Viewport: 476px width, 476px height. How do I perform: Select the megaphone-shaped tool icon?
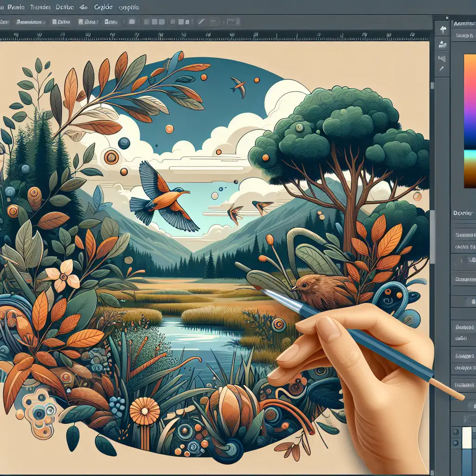tap(442, 58)
